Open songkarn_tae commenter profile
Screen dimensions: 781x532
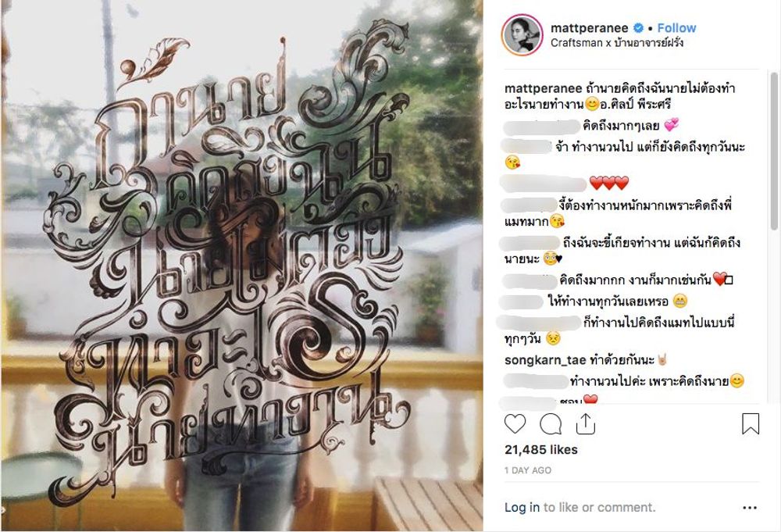(545, 359)
